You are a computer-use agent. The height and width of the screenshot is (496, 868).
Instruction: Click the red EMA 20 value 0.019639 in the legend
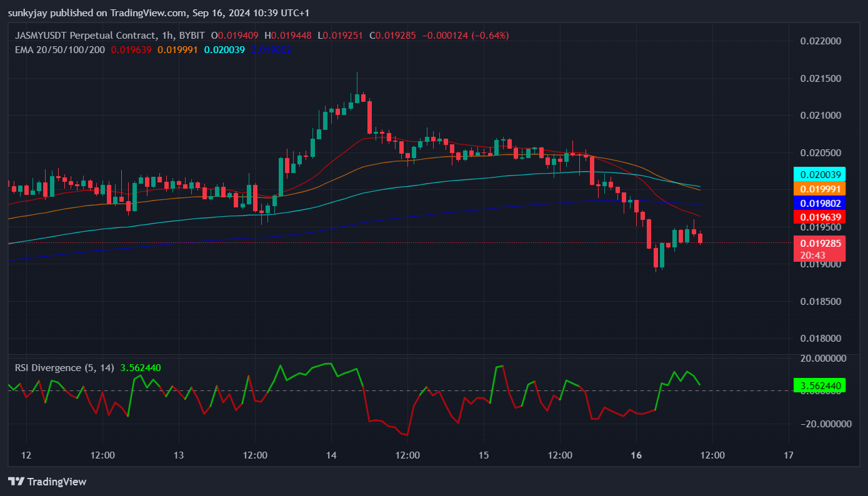(131, 50)
